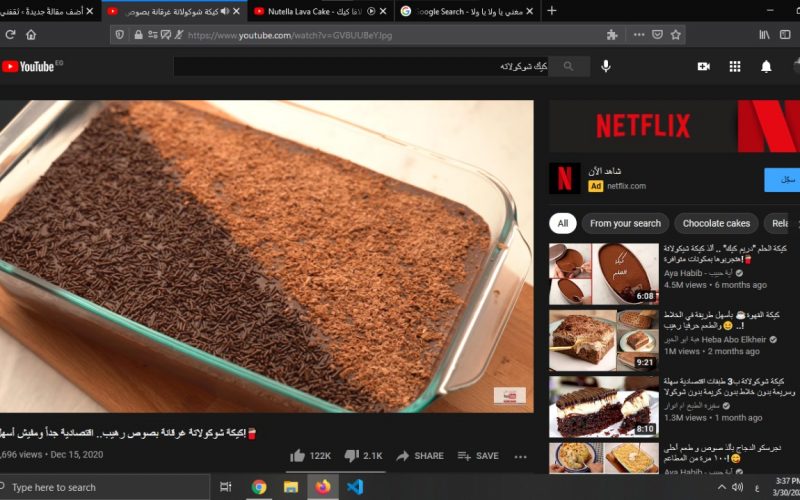Viewport: 800px width, 500px height.
Task: Open the extension puzzle-piece icon
Action: [x=612, y=35]
